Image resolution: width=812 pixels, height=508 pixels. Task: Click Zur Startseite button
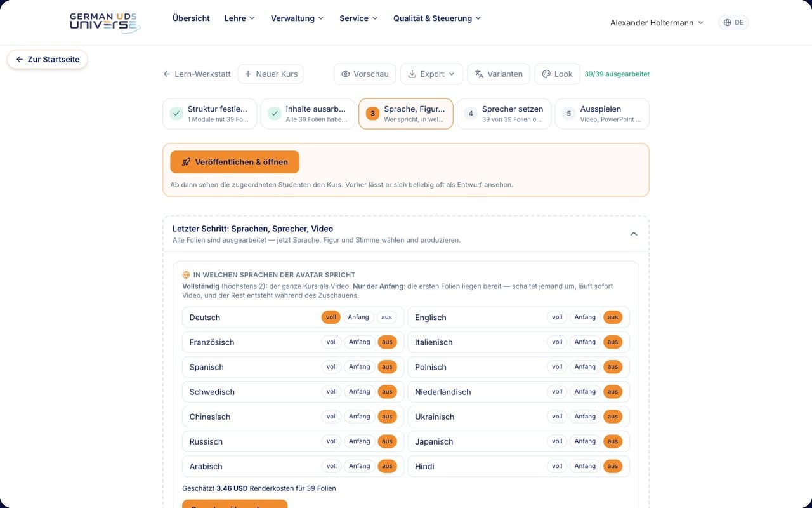click(x=48, y=59)
